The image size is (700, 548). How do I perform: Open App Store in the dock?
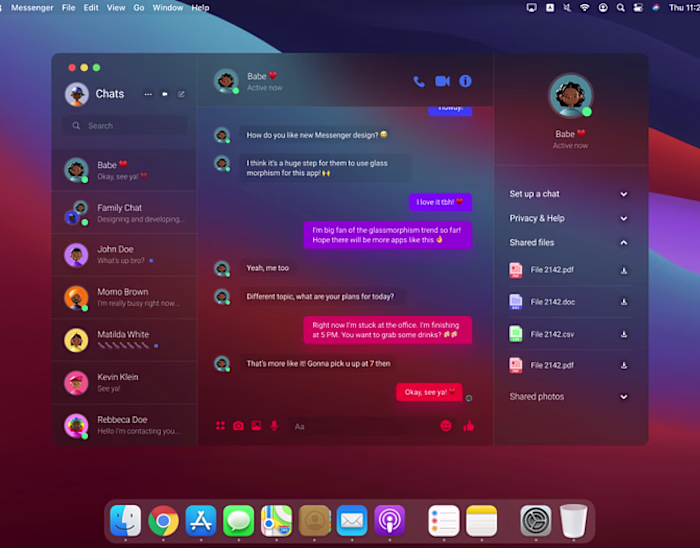[201, 520]
